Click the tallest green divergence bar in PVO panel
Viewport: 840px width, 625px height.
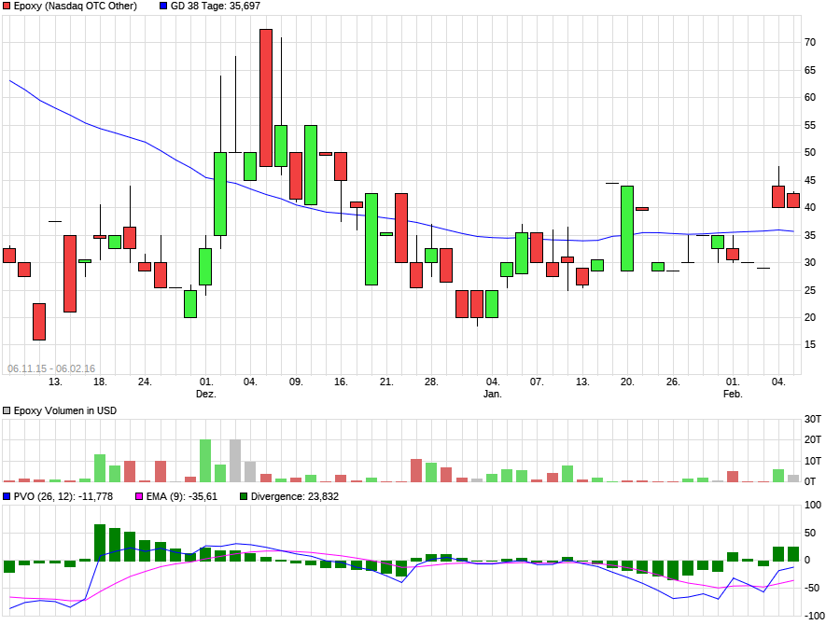coord(100,543)
